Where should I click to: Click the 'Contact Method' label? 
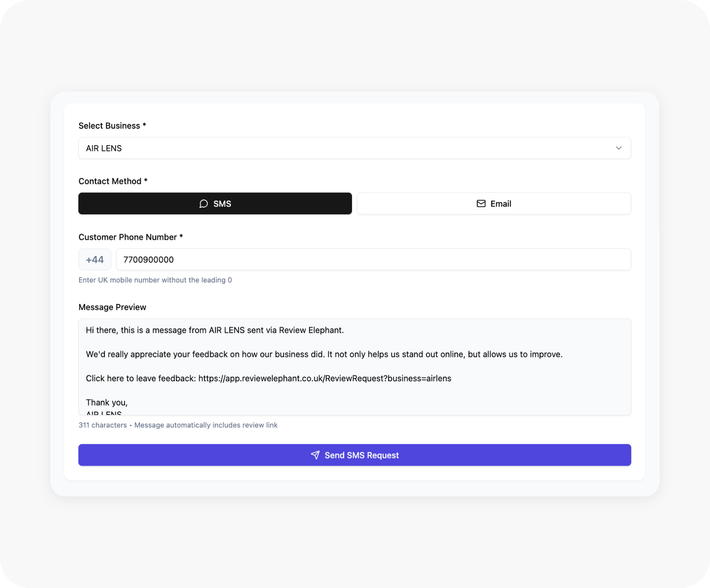113,181
